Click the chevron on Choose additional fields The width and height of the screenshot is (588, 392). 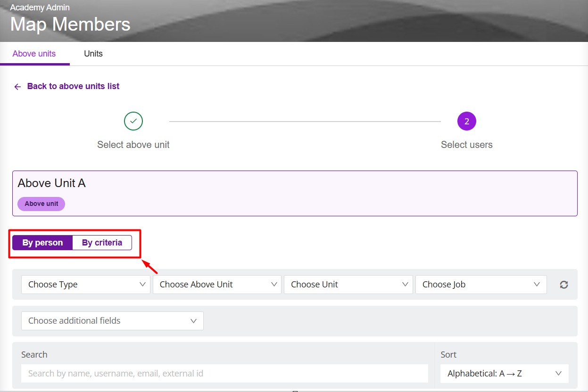tap(193, 320)
